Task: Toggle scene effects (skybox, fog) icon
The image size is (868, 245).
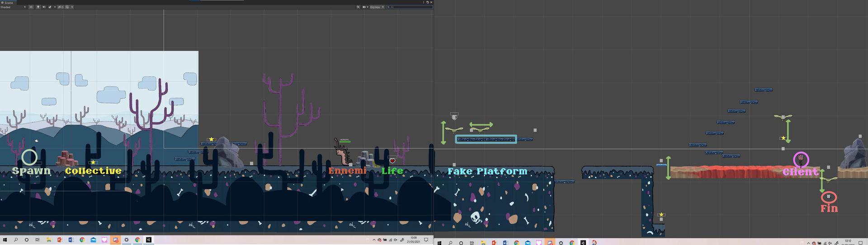Action: coord(50,7)
